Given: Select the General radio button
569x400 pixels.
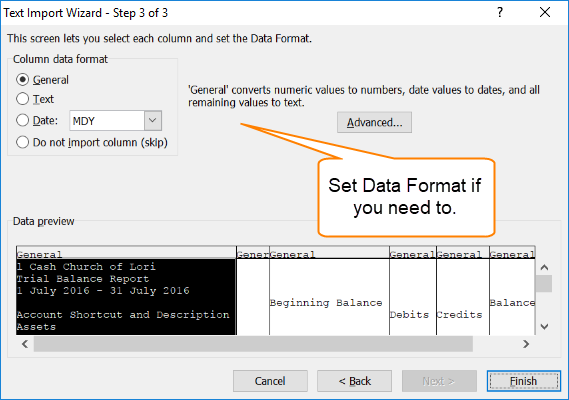Looking at the screenshot, I should click(22, 80).
